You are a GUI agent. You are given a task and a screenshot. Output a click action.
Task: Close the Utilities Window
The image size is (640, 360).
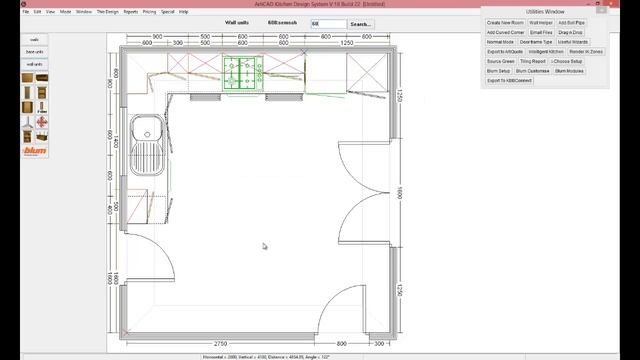pyautogui.click(x=601, y=10)
